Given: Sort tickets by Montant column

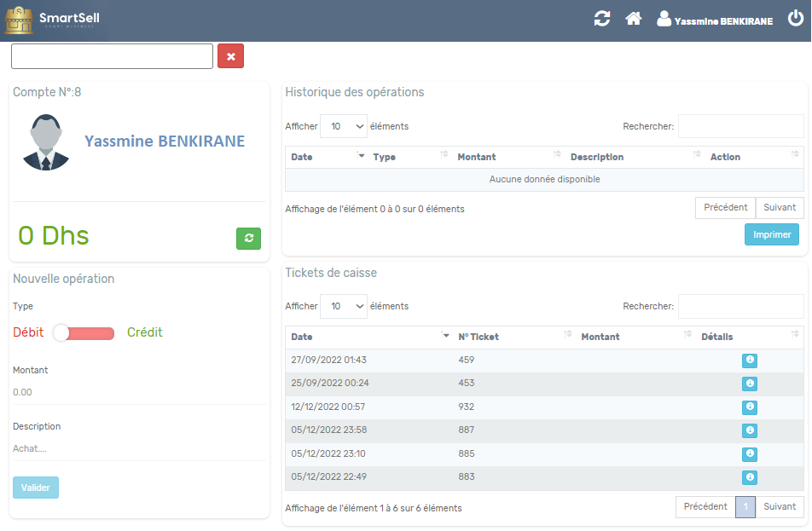Looking at the screenshot, I should click(x=635, y=337).
